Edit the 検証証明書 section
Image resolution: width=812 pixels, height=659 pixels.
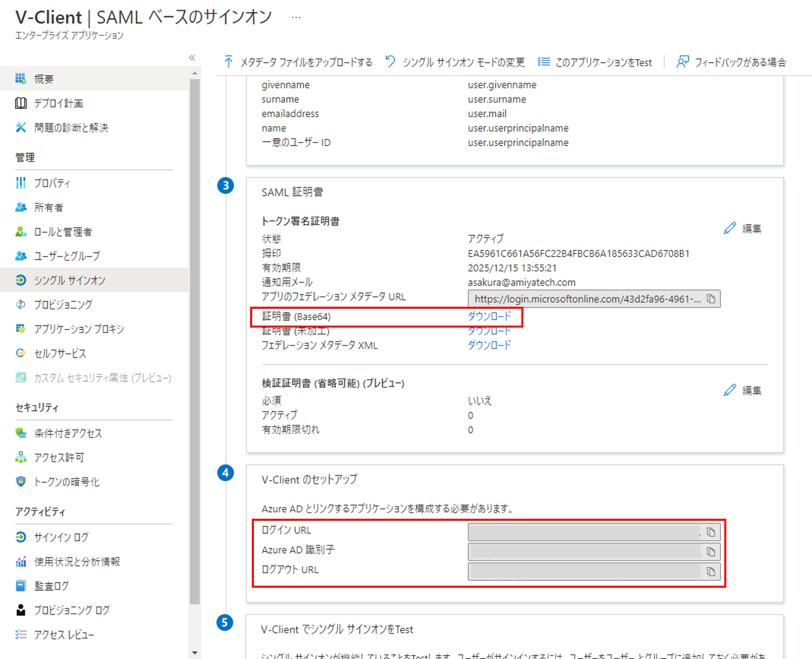point(742,390)
